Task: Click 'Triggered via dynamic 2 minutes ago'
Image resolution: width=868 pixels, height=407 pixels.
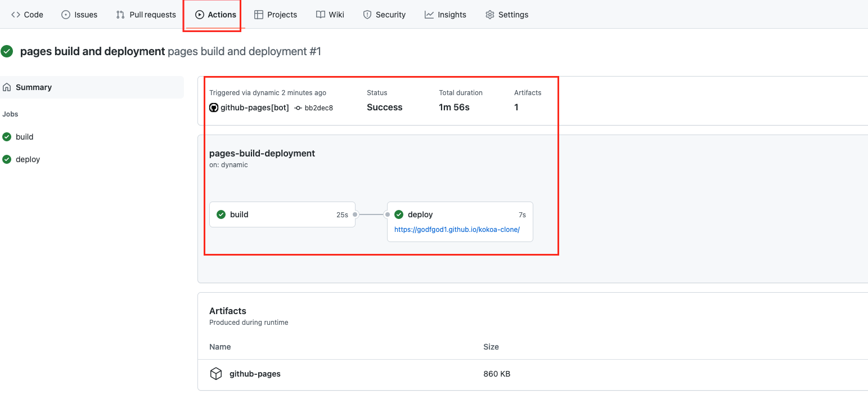Action: [x=268, y=93]
